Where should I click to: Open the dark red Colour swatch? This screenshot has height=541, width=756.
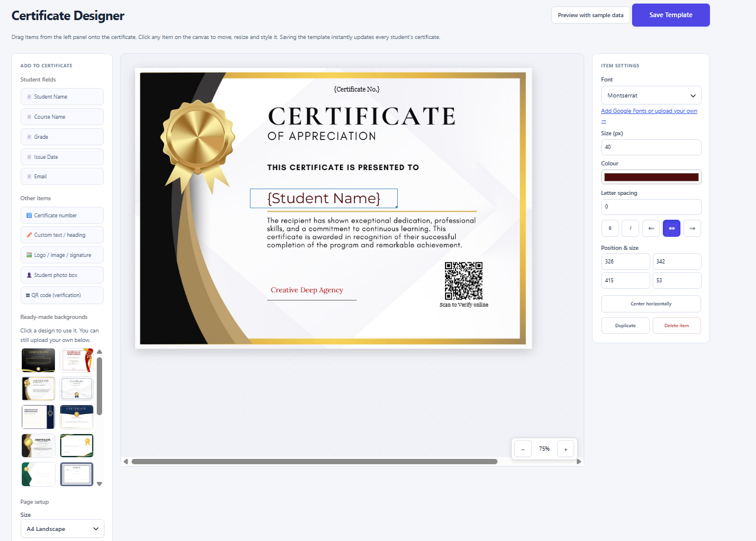[x=651, y=177]
